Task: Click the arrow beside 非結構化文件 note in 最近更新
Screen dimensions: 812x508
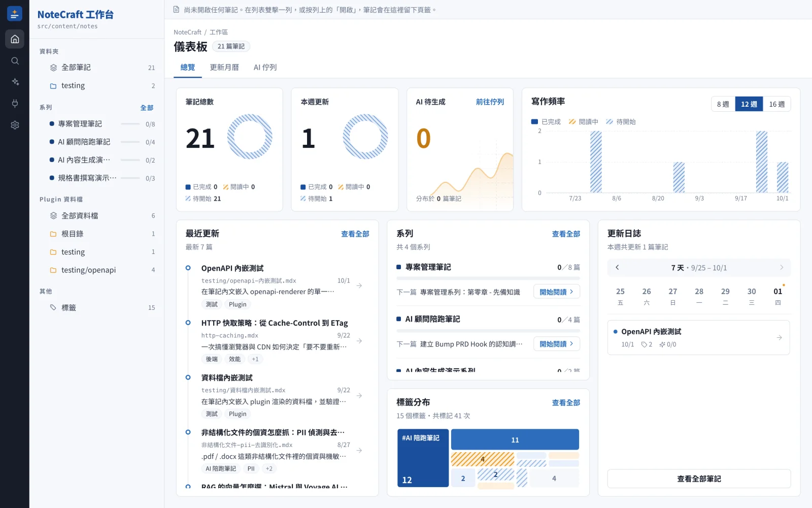Action: coord(359,451)
